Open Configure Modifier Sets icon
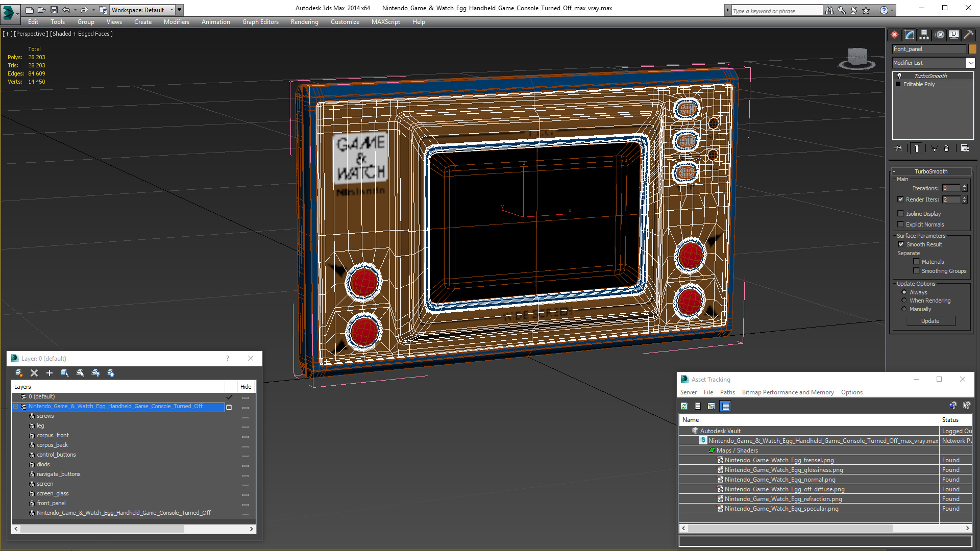Image resolution: width=980 pixels, height=551 pixels. coord(965,148)
